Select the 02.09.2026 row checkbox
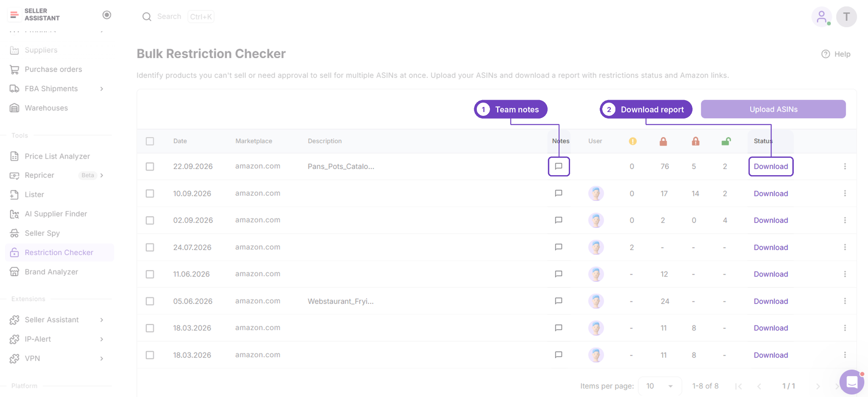The width and height of the screenshot is (868, 397). (150, 221)
